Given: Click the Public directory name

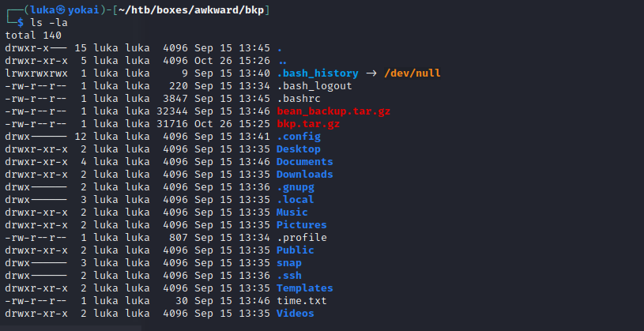Looking at the screenshot, I should (295, 250).
